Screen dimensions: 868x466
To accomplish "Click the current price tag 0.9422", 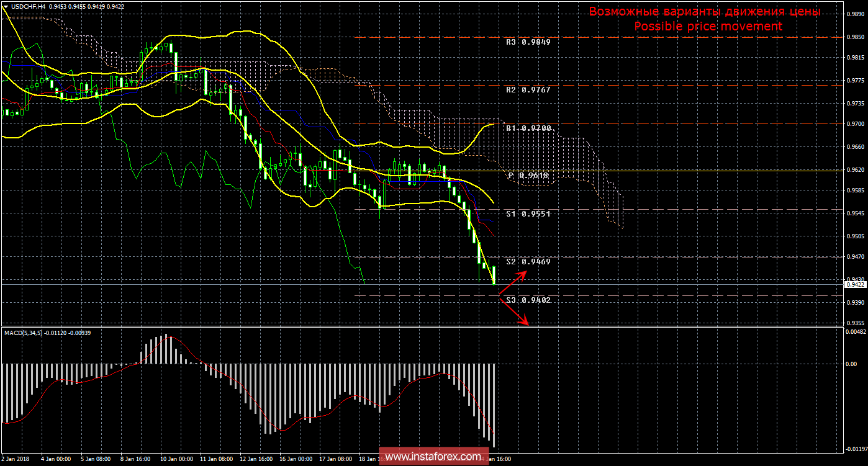I will point(855,284).
